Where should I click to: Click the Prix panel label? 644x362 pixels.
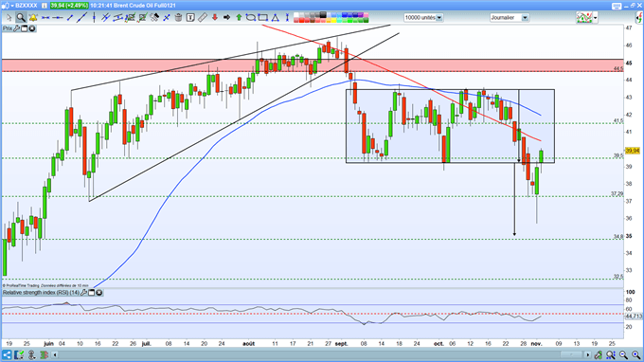[8, 28]
